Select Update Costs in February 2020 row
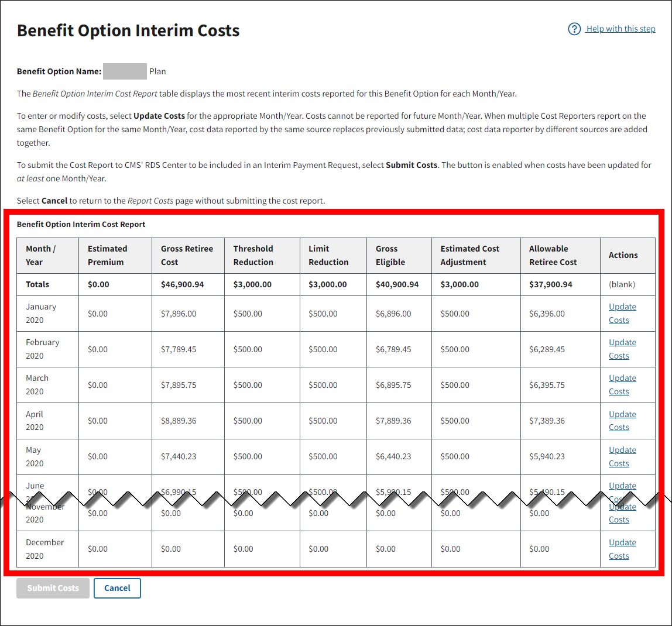 [x=622, y=349]
